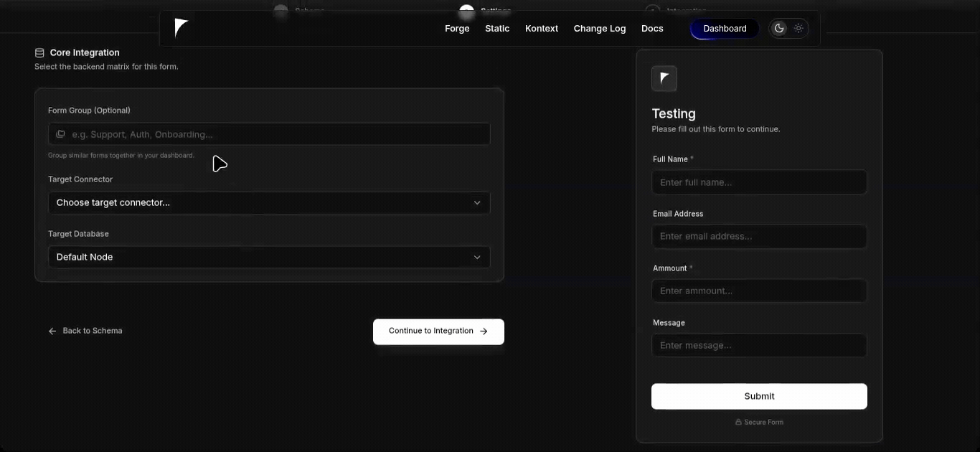Click "Group similar forms together" helper text
The height and width of the screenshot is (452, 980).
coord(121,155)
